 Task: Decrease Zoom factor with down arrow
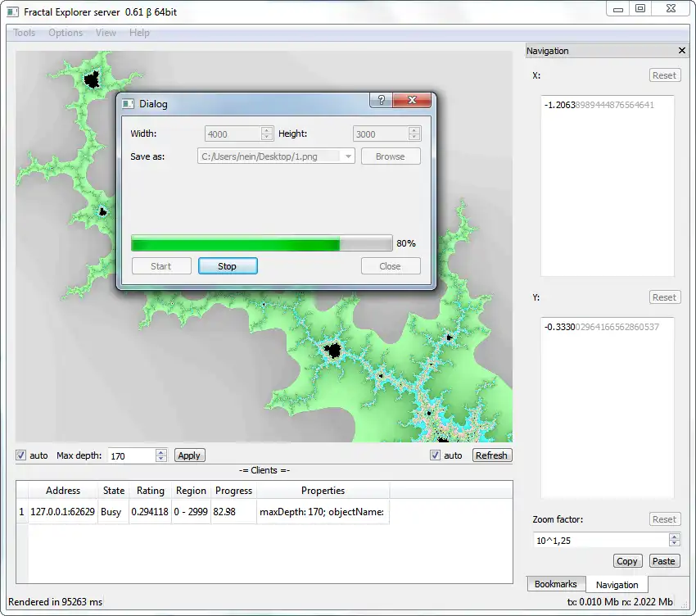click(x=674, y=543)
